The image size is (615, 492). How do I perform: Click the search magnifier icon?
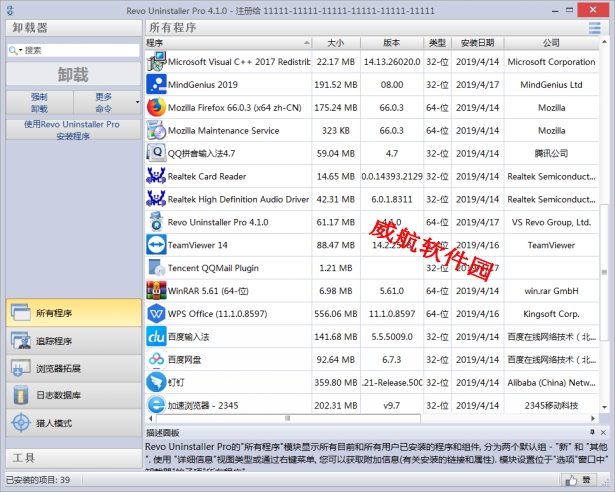12,50
